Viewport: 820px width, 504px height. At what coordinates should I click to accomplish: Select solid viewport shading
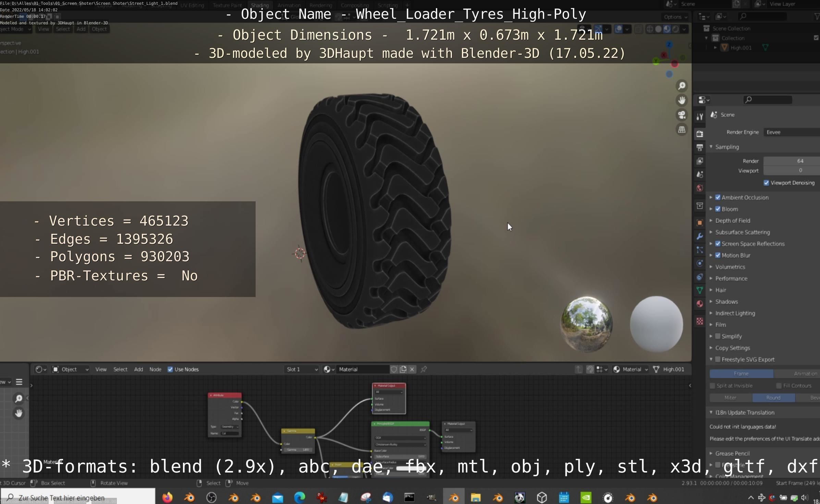658,29
